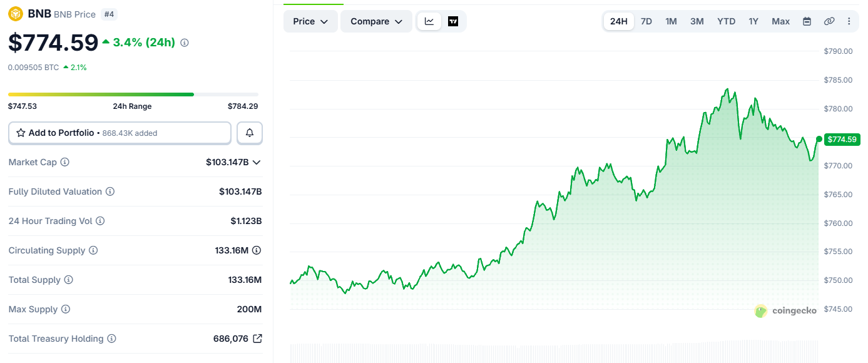This screenshot has height=363, width=868.
Task: Click the $790.00 axis label
Action: point(839,51)
